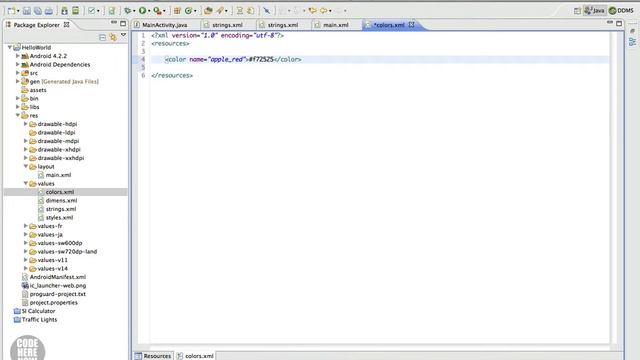
Task: Click the green Run button icon
Action: (142, 11)
